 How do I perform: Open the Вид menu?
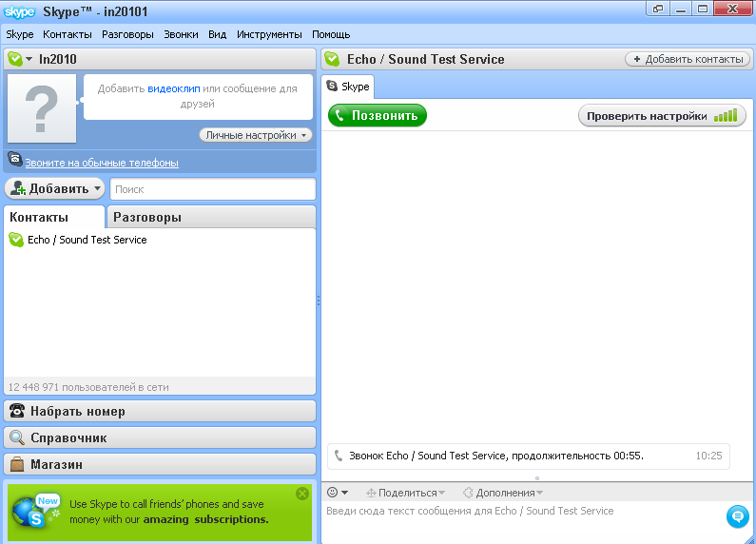[218, 35]
